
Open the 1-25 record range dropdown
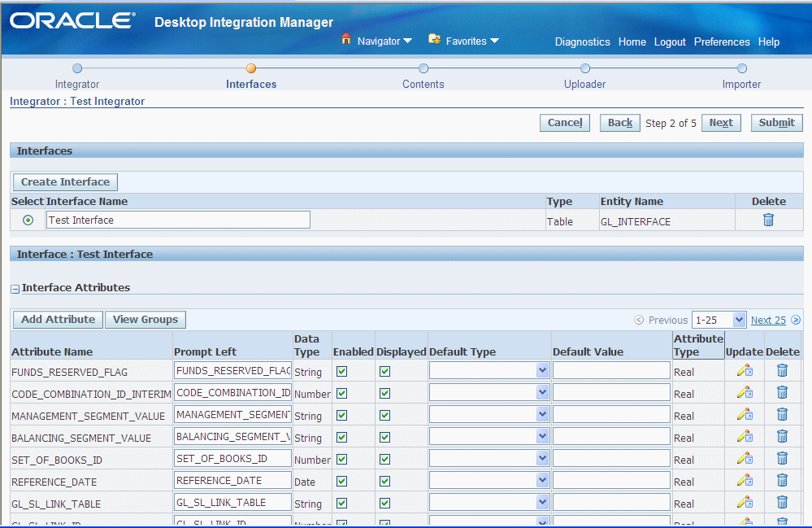(x=719, y=320)
